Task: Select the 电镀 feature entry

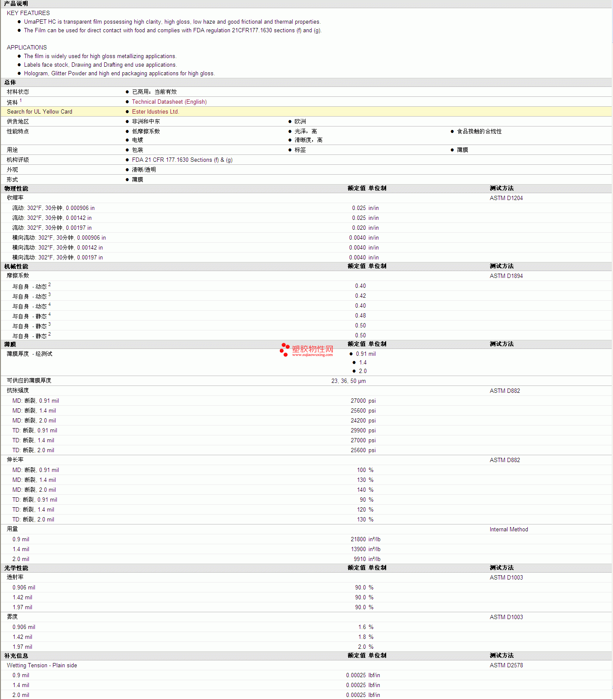Action: point(138,140)
